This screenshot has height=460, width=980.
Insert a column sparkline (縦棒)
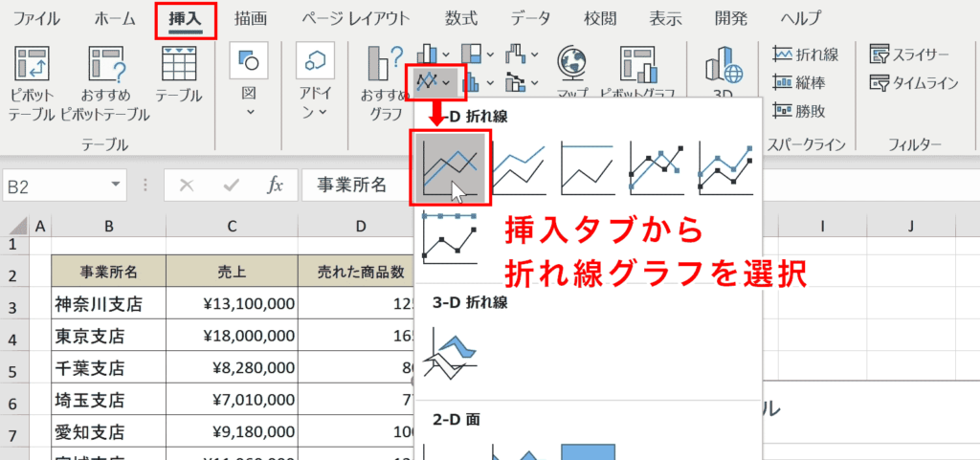coord(799,82)
